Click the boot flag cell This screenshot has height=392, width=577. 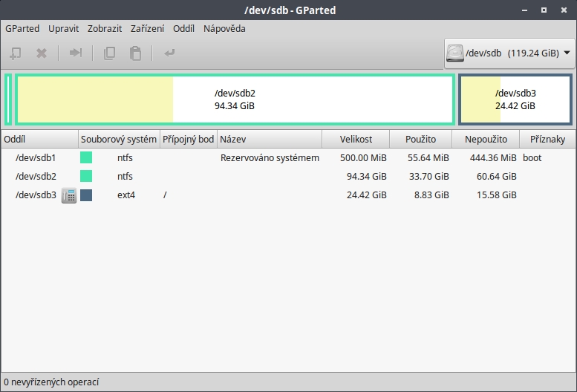coord(532,157)
